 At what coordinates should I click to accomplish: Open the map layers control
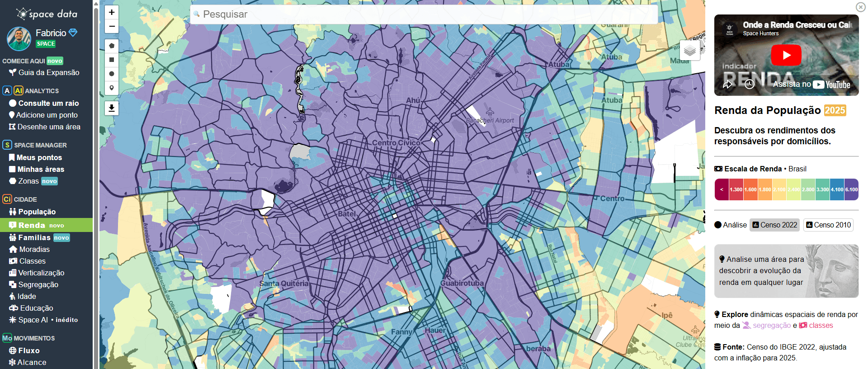coord(690,51)
